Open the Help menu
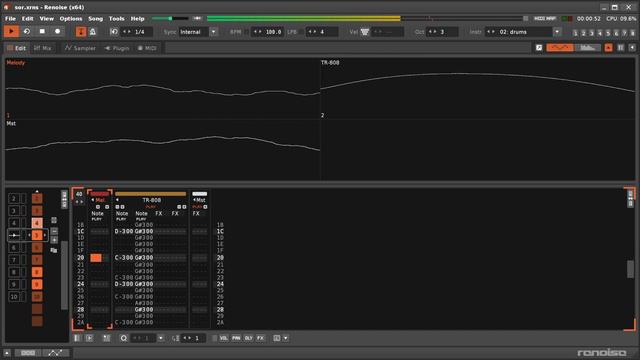This screenshot has width=640, height=360. click(x=137, y=19)
